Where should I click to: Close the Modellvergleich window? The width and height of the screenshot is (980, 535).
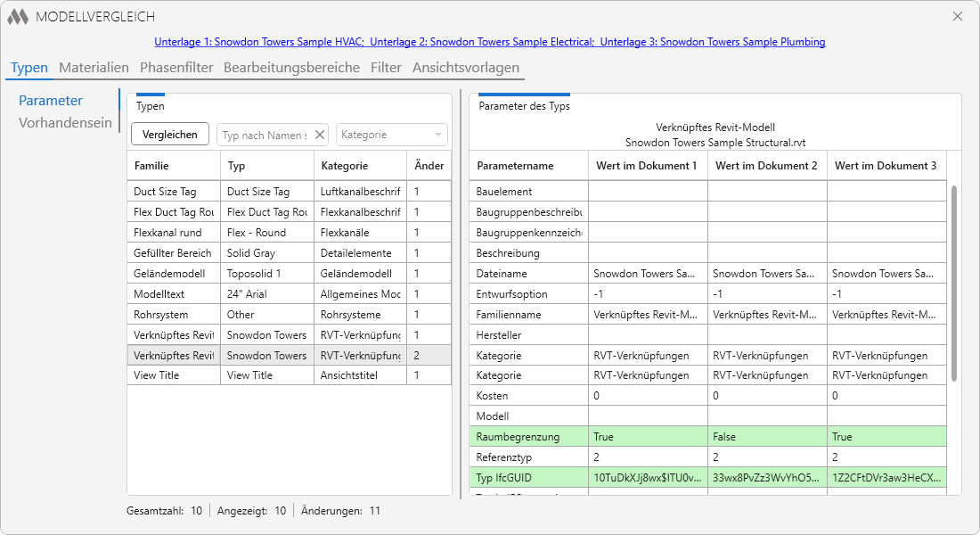[958, 16]
